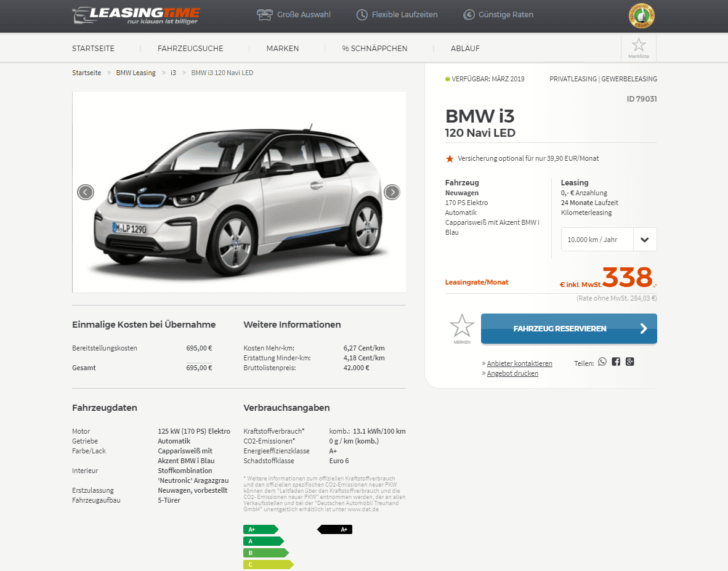Click the 0 g / km (komb.) value
Image resolution: width=728 pixels, height=571 pixels.
point(354,441)
